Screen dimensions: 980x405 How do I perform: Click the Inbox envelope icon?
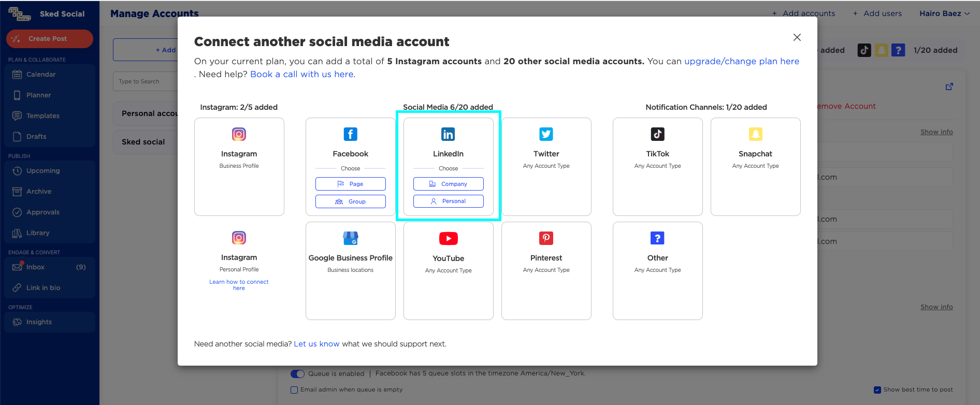pos(17,267)
